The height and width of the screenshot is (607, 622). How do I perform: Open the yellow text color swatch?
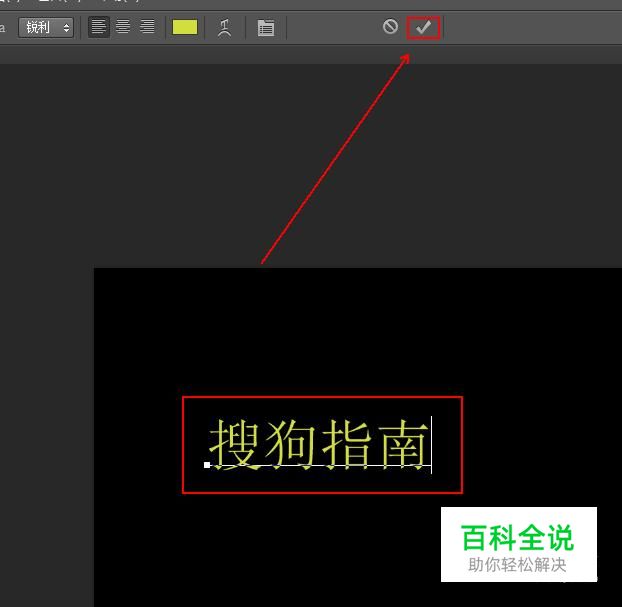pos(185,27)
